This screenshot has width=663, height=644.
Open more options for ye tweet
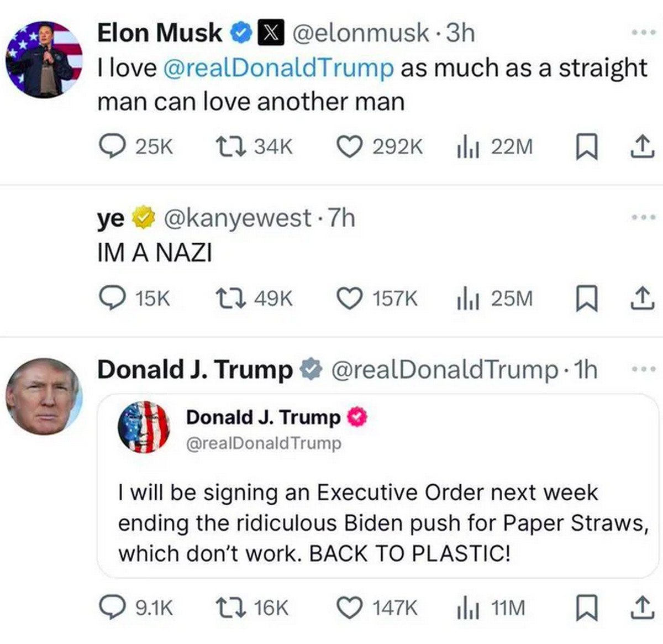tap(643, 217)
